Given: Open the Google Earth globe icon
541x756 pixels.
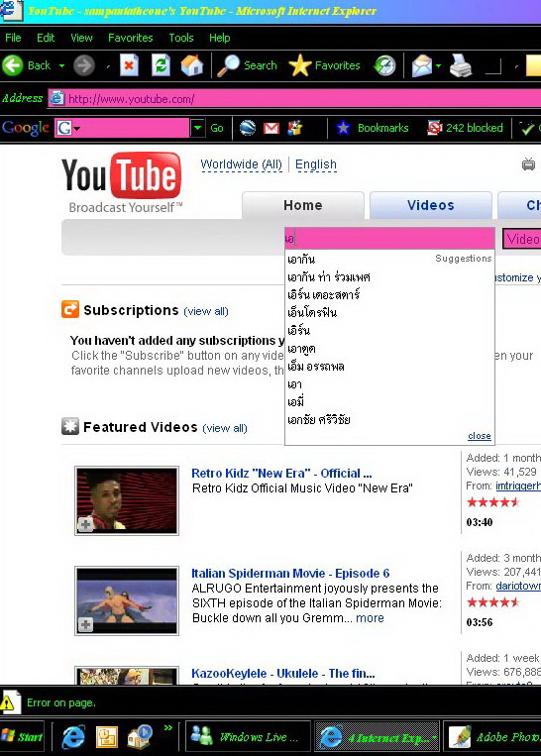Looking at the screenshot, I should click(x=248, y=128).
